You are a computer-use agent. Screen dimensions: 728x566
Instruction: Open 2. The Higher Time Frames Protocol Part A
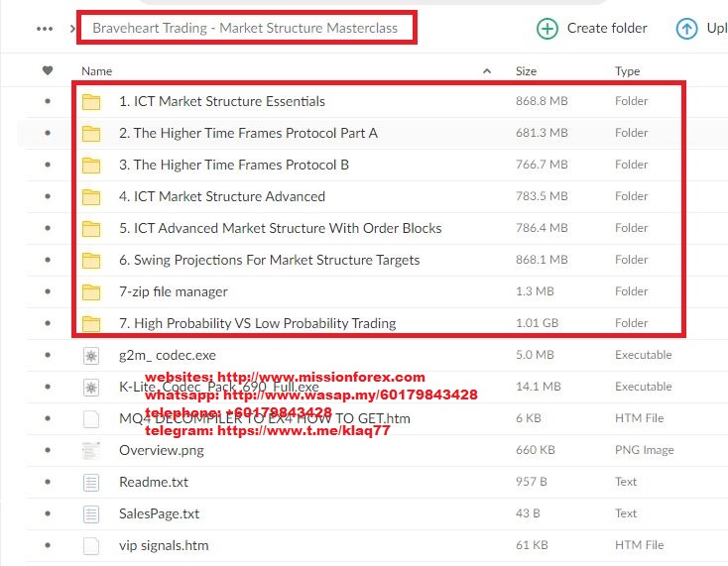tap(248, 133)
